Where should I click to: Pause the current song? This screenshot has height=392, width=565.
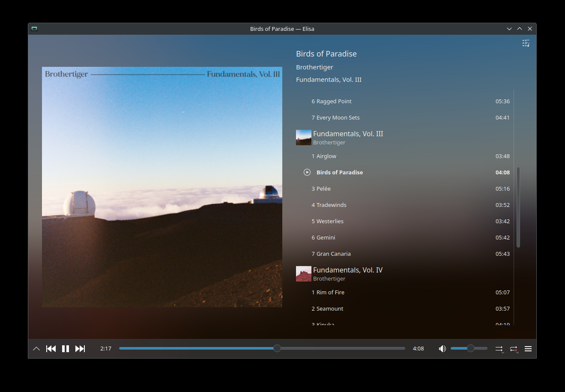pyautogui.click(x=66, y=349)
